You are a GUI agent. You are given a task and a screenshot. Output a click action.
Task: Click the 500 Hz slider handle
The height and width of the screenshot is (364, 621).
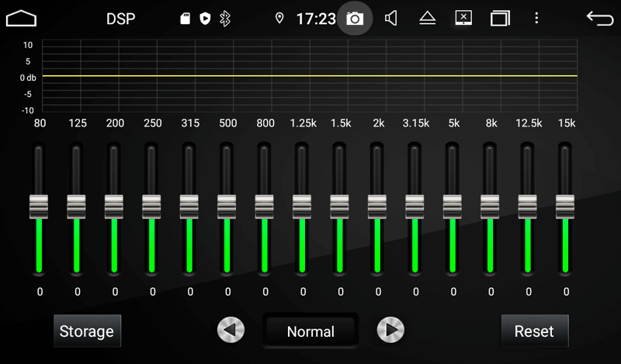[227, 206]
